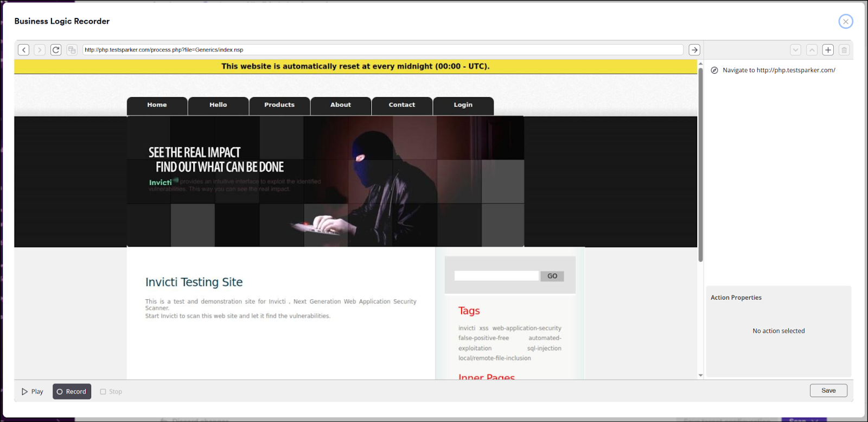Start recording with the Record button
Screen dimensions: 868x422
tap(72, 392)
